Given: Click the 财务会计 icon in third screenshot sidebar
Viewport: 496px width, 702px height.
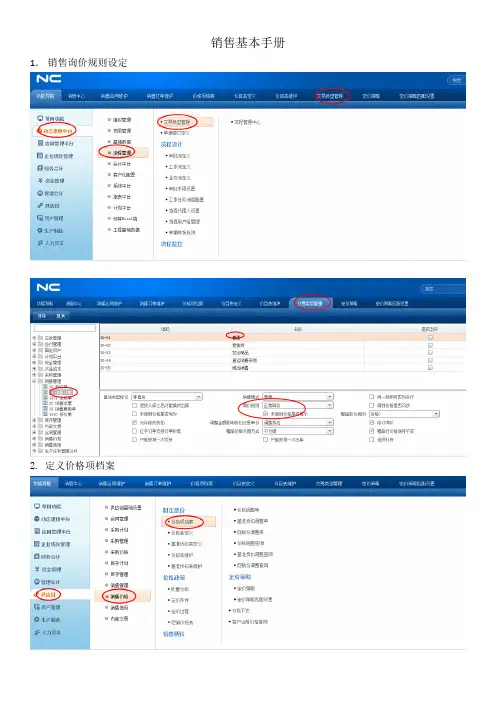Looking at the screenshot, I should (x=37, y=556).
